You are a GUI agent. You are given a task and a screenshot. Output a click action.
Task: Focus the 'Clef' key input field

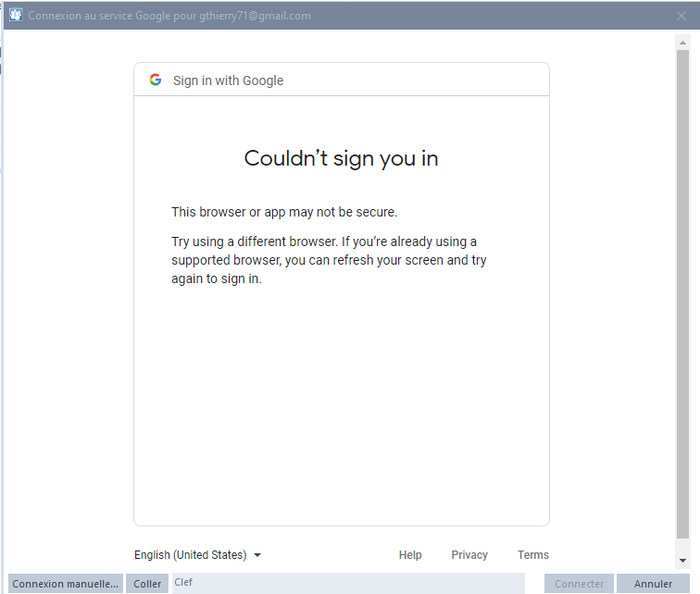point(347,583)
